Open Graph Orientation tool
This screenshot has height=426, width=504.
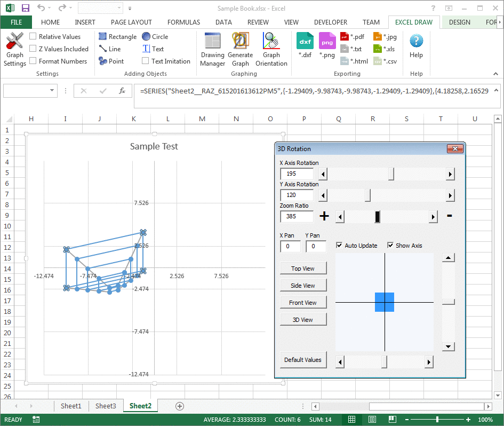(271, 49)
